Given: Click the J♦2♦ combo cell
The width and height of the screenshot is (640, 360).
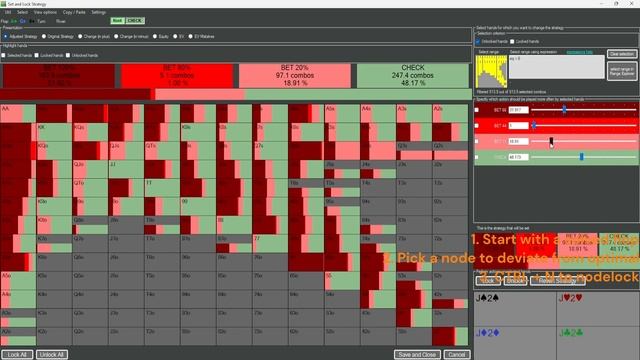Looking at the screenshot, I should tap(515, 343).
